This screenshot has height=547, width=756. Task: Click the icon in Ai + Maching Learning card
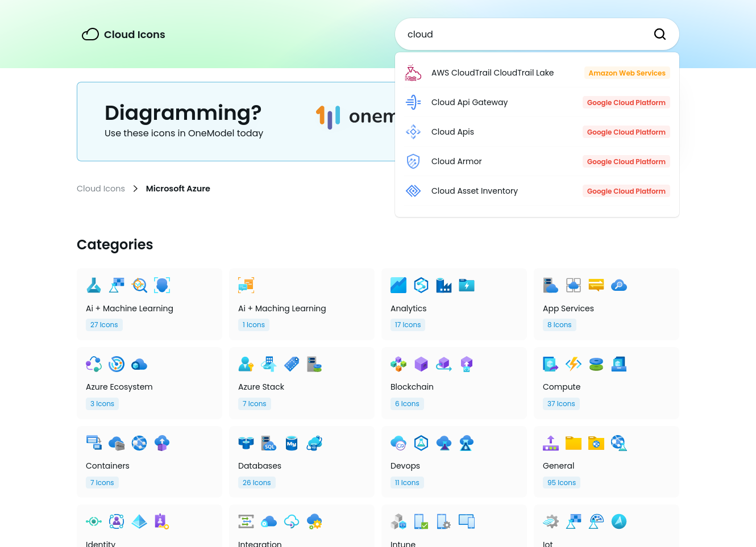tap(246, 285)
